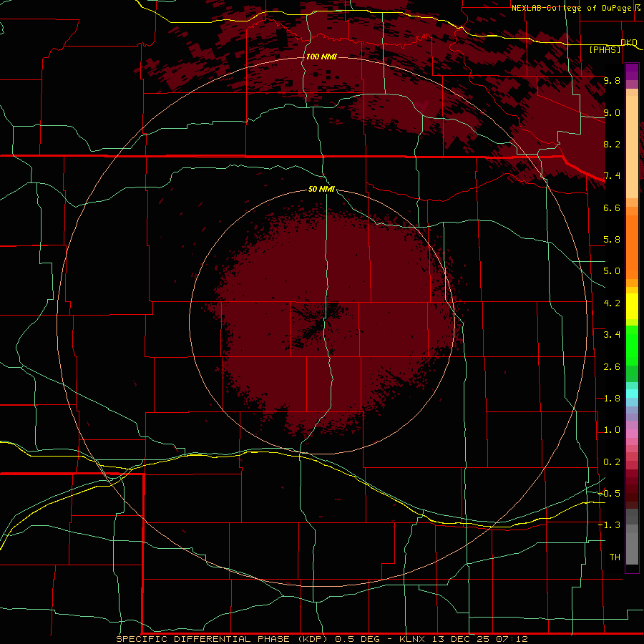Click the 5.8 scale value label
This screenshot has height=644, width=644.
click(612, 240)
